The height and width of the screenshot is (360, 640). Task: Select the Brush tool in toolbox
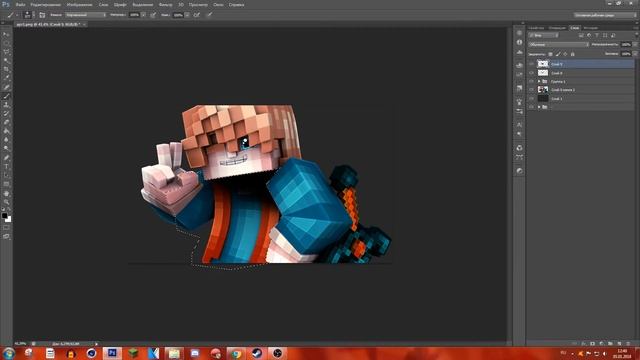point(6,96)
